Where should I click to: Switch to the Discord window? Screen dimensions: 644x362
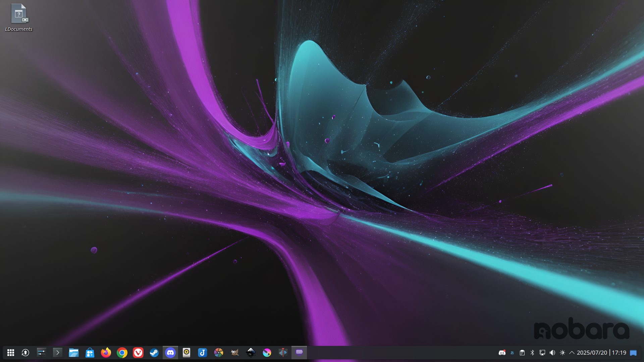coord(170,353)
